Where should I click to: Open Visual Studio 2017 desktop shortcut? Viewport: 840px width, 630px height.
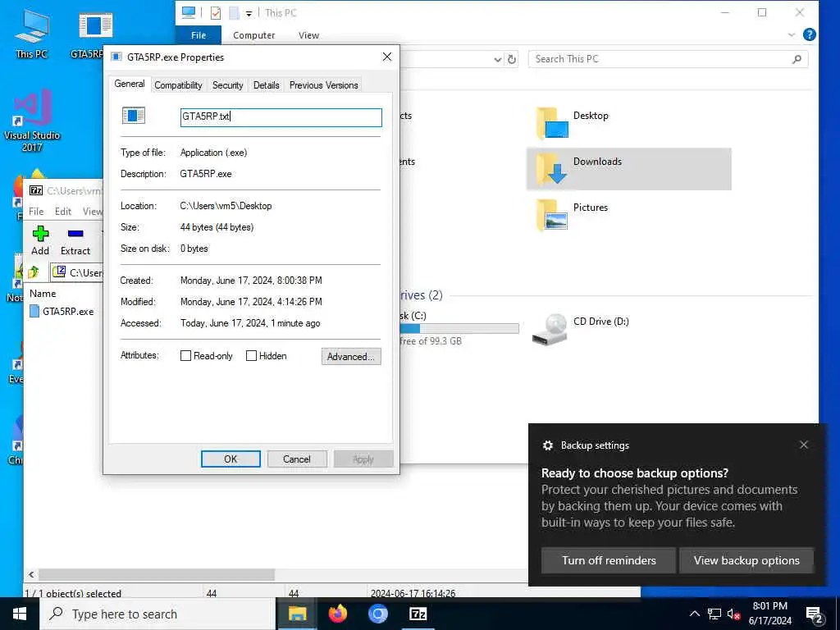(32, 121)
